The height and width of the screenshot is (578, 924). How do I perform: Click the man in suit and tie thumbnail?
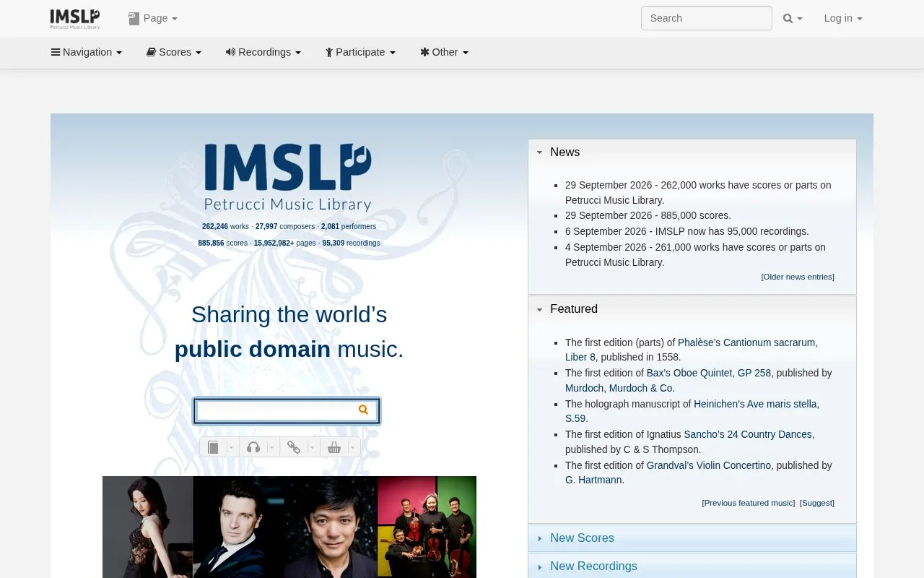(x=238, y=527)
